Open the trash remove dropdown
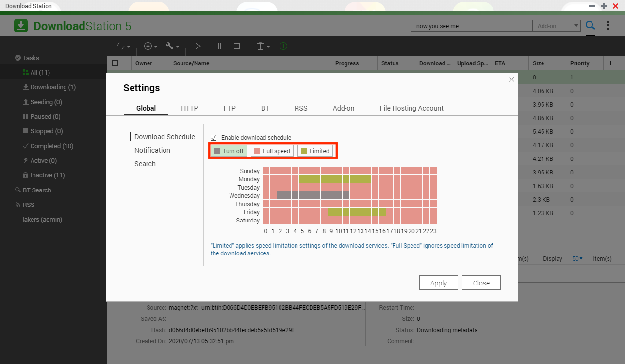Screen dimensions: 625x364 click(x=263, y=47)
